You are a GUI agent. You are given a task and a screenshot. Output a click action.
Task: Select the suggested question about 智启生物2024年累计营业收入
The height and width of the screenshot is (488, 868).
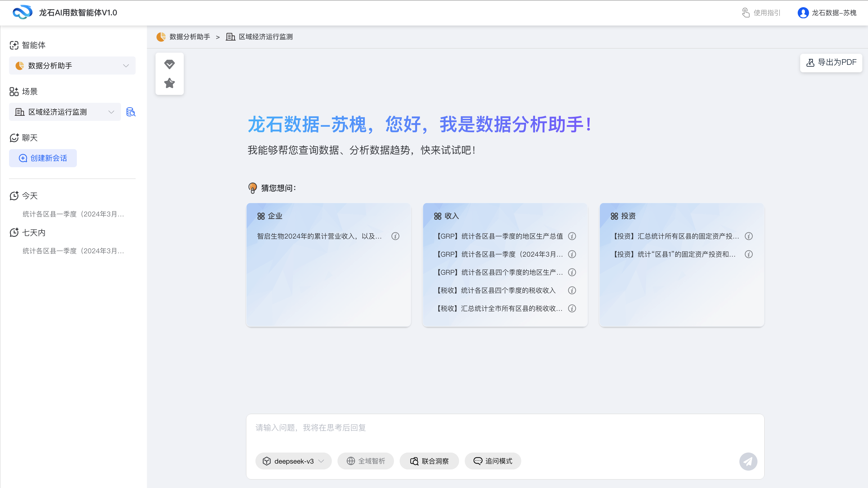(319, 236)
